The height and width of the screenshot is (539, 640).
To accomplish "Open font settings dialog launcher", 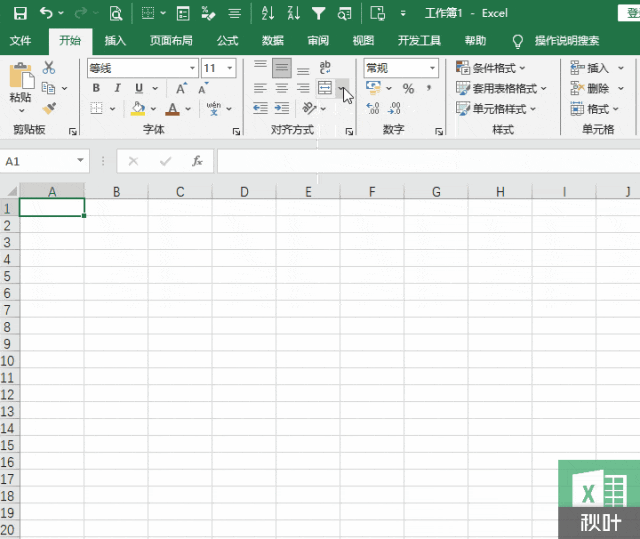I will pos(236,131).
